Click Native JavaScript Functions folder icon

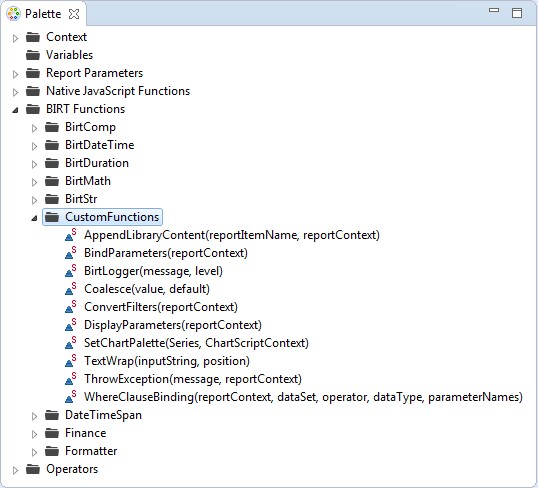pyautogui.click(x=33, y=91)
